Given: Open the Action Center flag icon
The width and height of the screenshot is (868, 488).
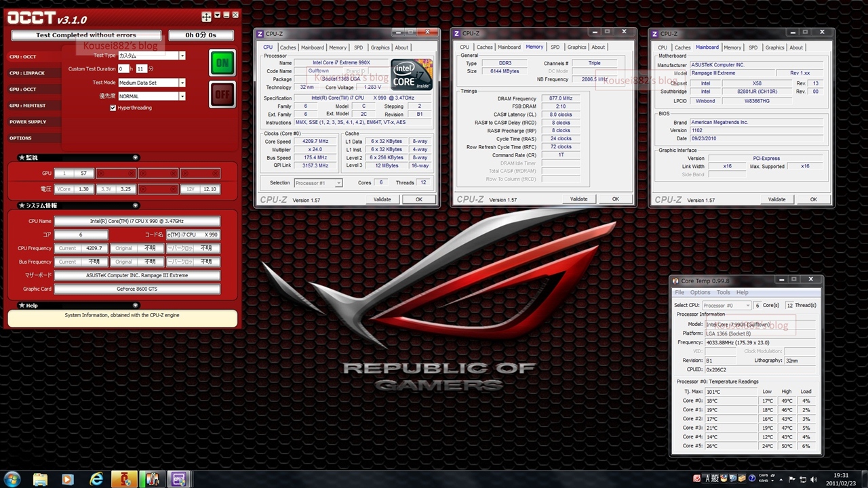Looking at the screenshot, I should [792, 479].
